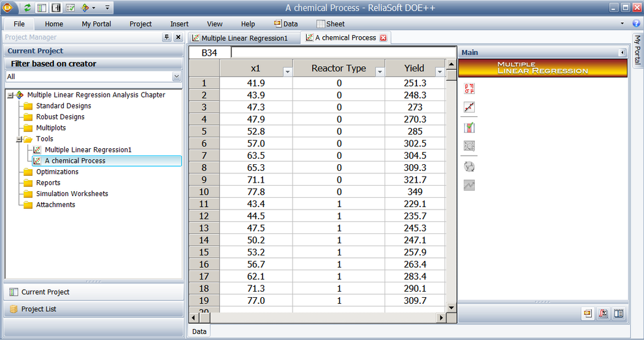Screen dimensions: 644x340
Task: Open the Project ribbon tab
Action: [140, 24]
